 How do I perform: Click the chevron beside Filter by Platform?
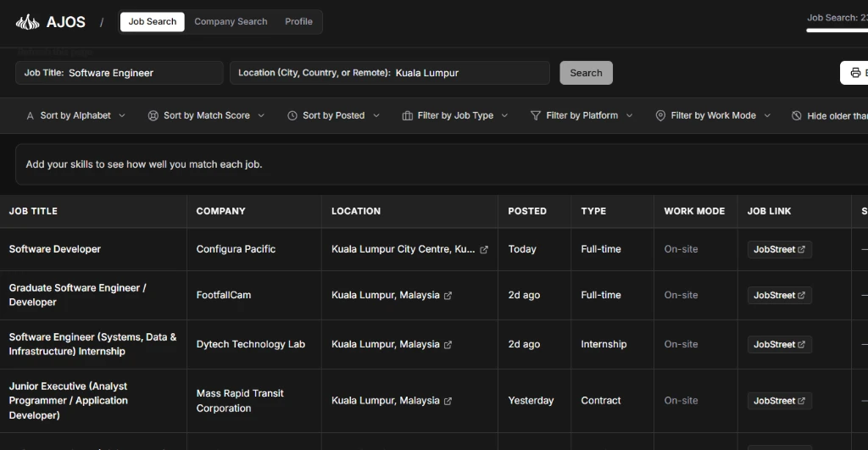click(630, 116)
